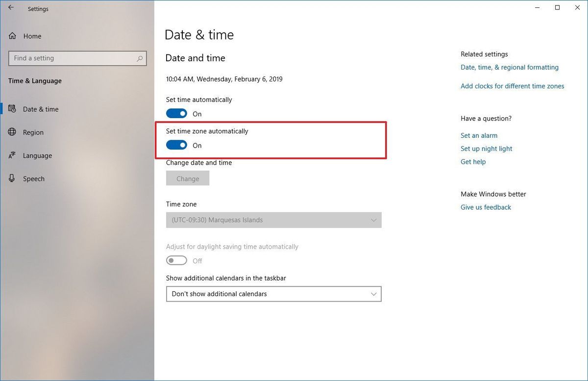Enable Adjust for daylight saving time automatically
Screen dimensions: 588x381
pyautogui.click(x=176, y=260)
